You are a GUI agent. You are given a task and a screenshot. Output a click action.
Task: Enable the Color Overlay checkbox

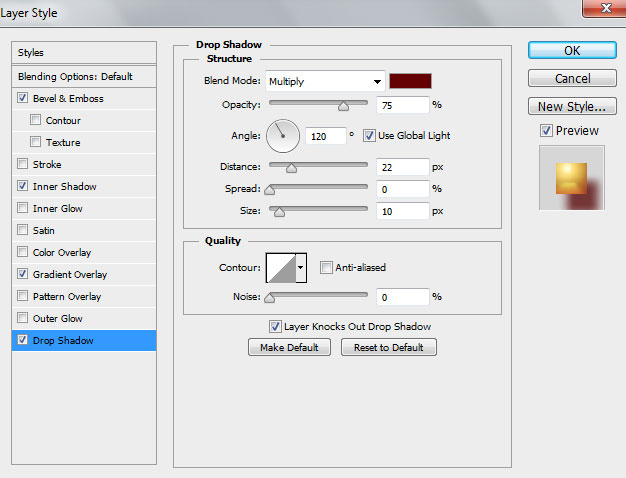pyautogui.click(x=22, y=252)
